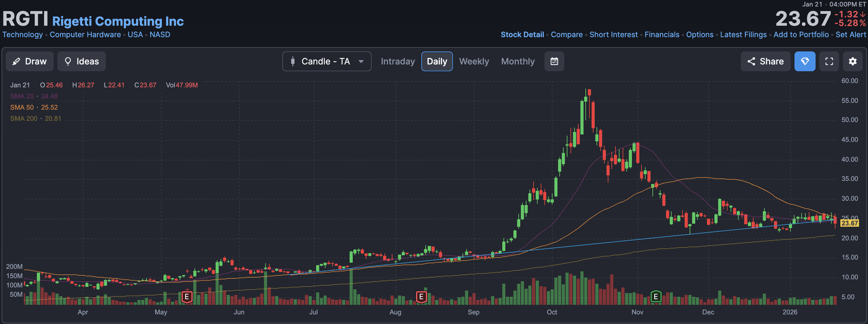
Task: Toggle fullscreen chart mode
Action: 829,61
